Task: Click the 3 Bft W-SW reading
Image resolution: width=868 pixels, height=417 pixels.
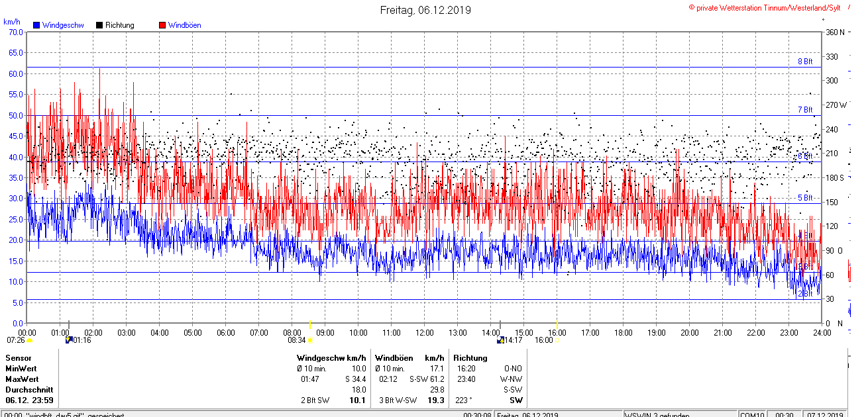Action: [x=398, y=400]
